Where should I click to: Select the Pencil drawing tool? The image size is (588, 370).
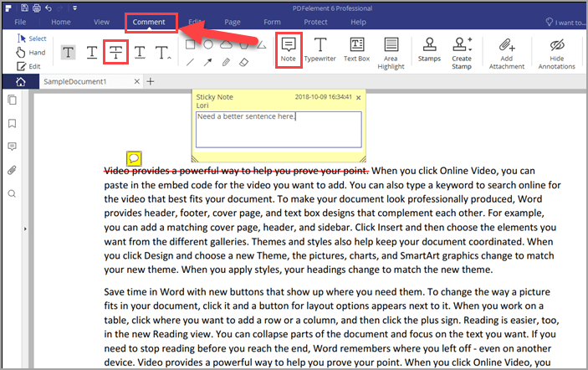[226, 62]
